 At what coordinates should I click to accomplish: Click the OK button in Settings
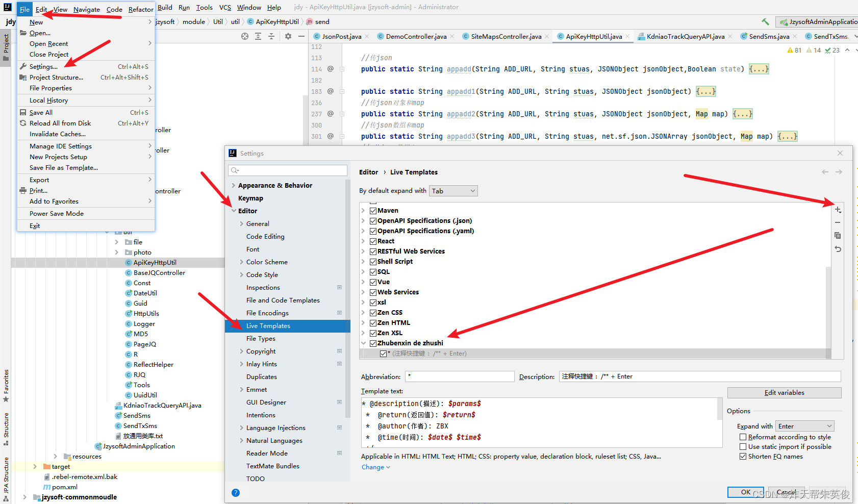tap(745, 492)
